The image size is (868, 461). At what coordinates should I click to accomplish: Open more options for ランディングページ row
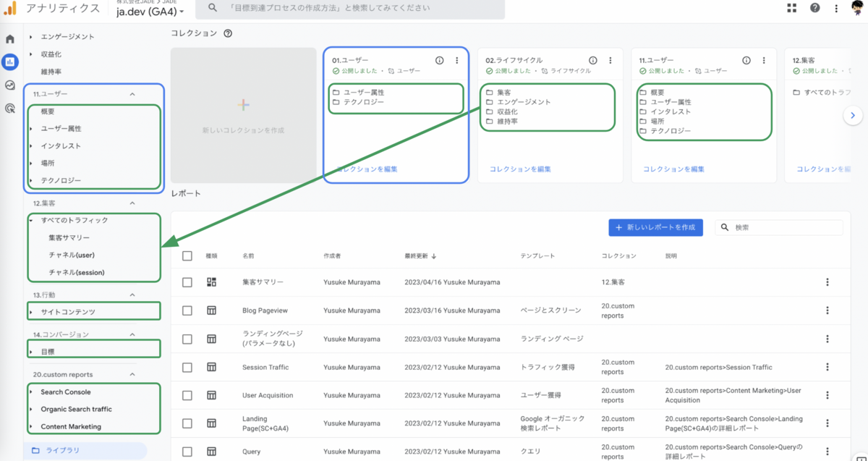[x=827, y=339]
